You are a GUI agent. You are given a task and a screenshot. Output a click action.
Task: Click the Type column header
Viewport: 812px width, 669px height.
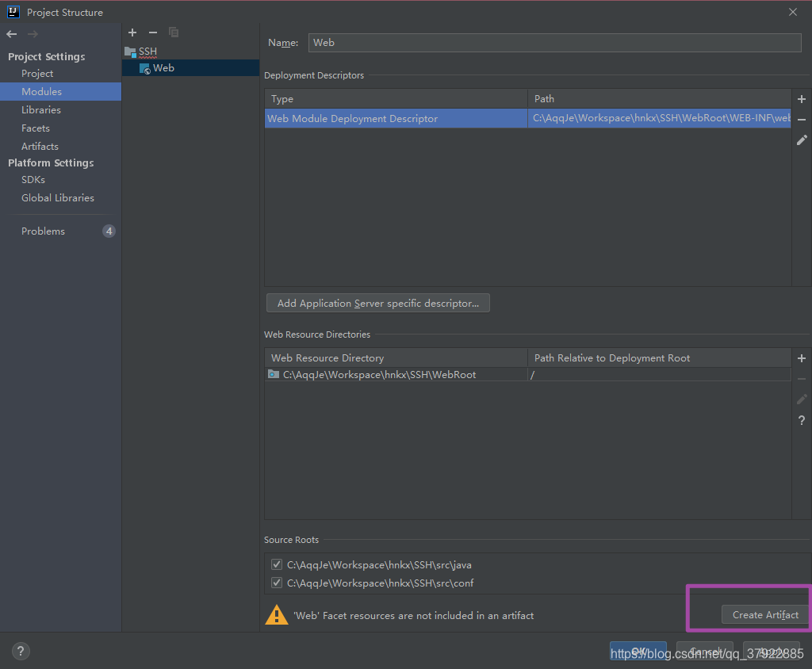click(x=396, y=98)
